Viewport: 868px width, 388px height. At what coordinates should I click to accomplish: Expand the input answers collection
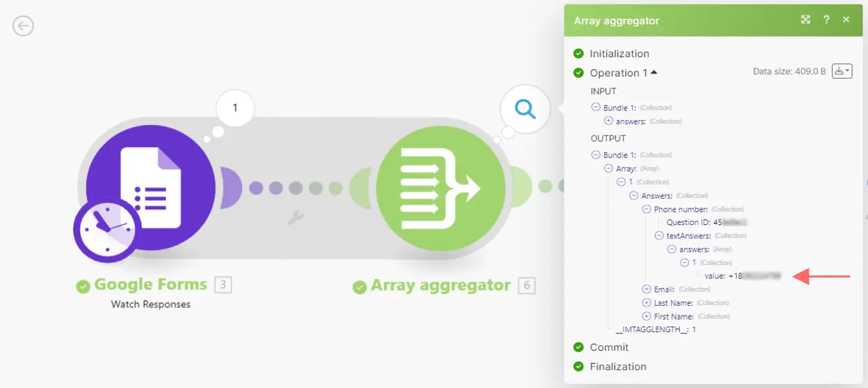click(x=609, y=121)
